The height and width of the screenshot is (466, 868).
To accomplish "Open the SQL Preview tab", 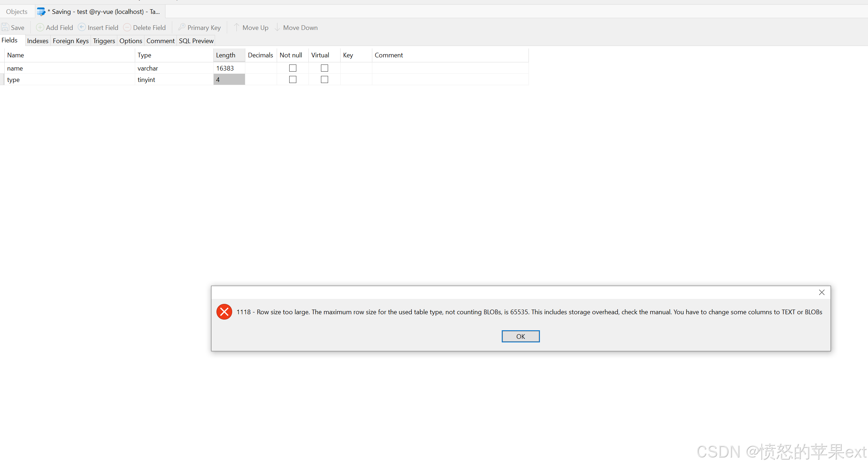I will [196, 41].
